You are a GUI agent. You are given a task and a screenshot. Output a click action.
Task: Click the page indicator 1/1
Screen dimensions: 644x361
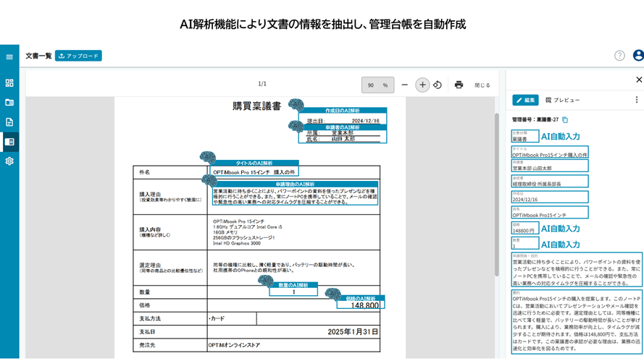[262, 84]
